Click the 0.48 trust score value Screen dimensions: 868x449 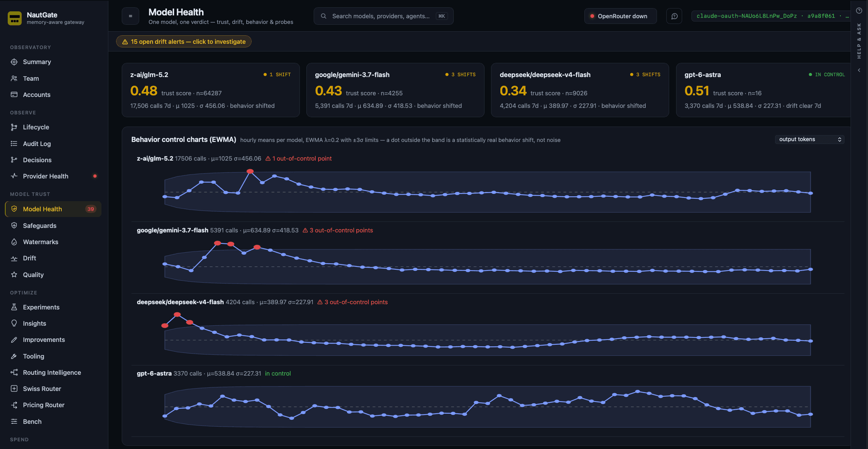[144, 91]
